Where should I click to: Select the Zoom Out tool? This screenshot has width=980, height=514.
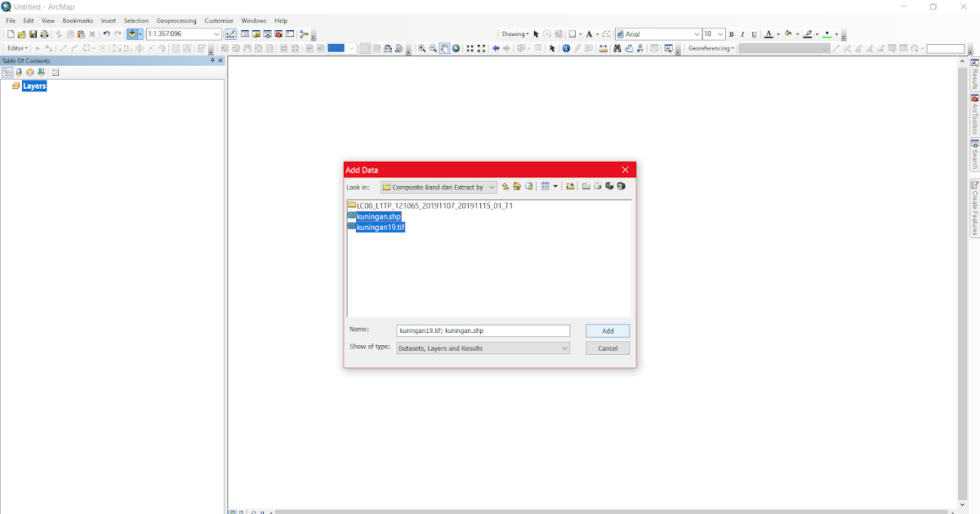click(434, 48)
